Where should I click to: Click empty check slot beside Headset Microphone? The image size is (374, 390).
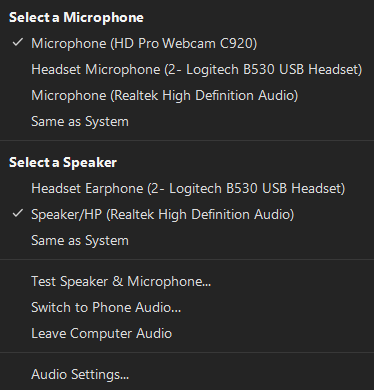pyautogui.click(x=18, y=69)
